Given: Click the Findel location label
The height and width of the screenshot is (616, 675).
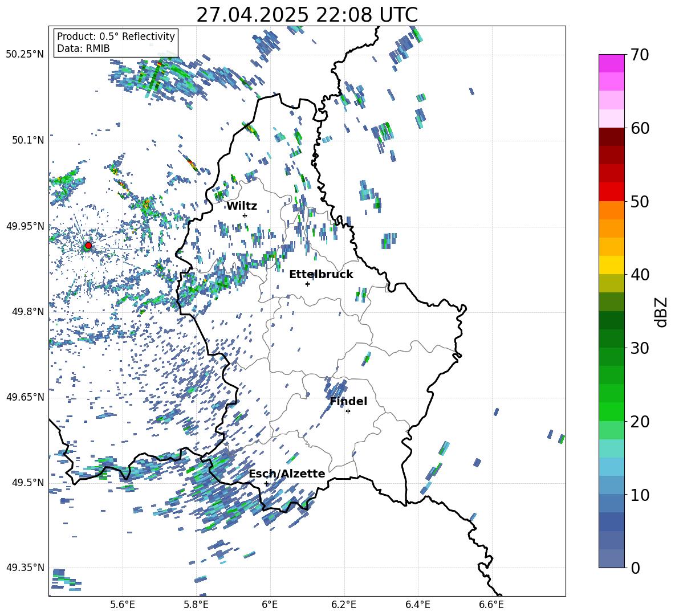Looking at the screenshot, I should point(348,401).
